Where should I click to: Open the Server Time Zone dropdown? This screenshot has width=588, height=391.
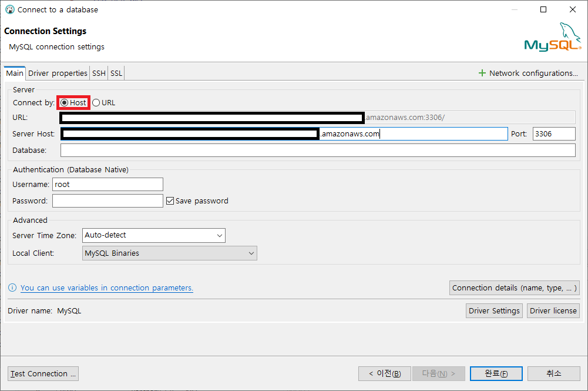click(x=154, y=236)
